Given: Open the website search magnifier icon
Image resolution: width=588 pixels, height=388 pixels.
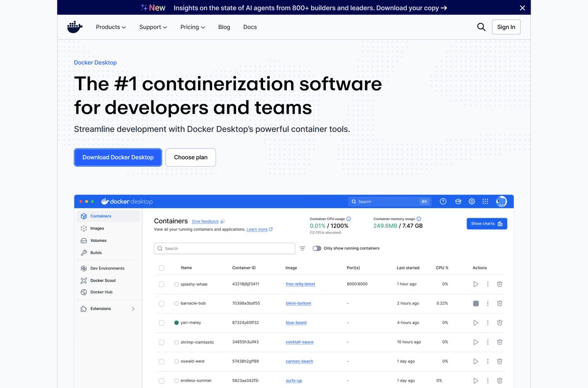Looking at the screenshot, I should [x=481, y=27].
